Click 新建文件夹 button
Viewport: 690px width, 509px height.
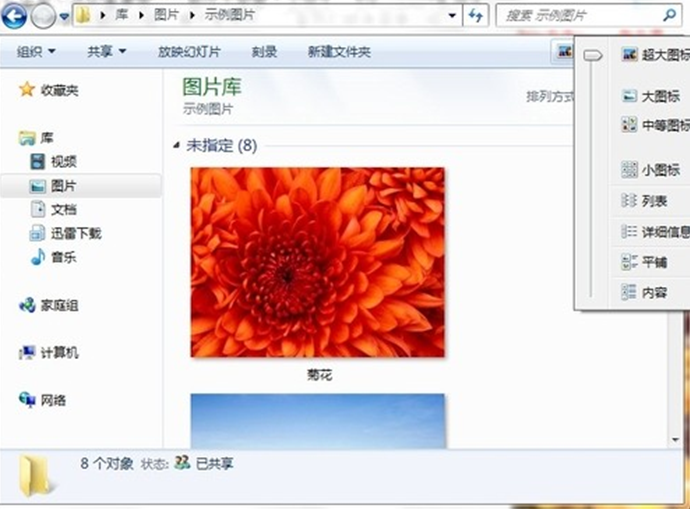(x=339, y=52)
